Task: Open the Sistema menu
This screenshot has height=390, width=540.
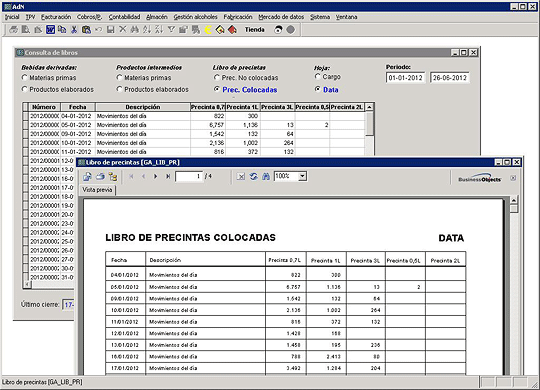Action: click(320, 17)
